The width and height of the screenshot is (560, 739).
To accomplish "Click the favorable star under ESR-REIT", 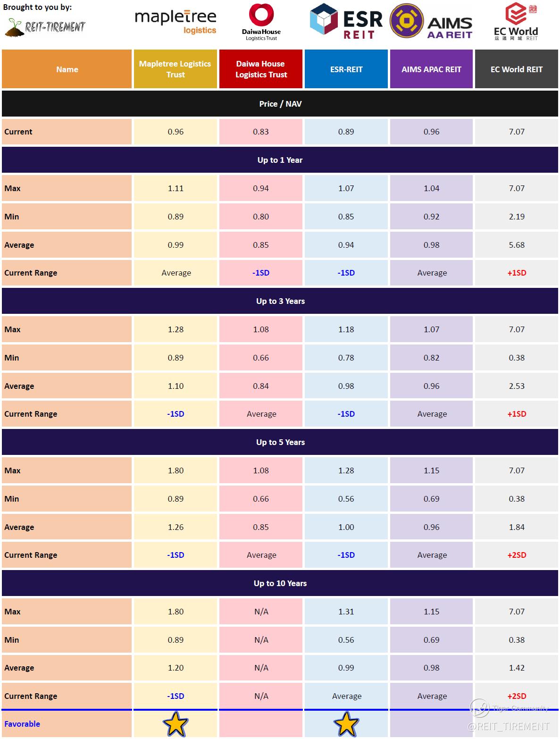I will (x=346, y=724).
